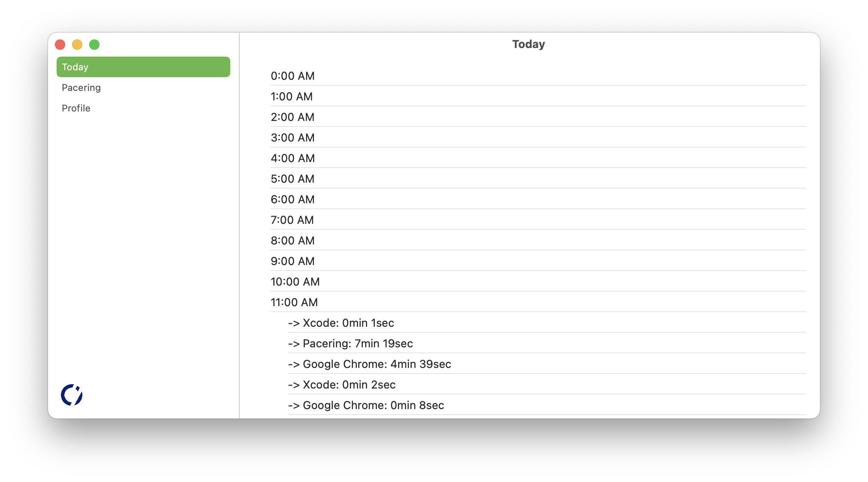Click the Google Chrome: 4min 39sec entry
The height and width of the screenshot is (482, 868).
[547, 364]
